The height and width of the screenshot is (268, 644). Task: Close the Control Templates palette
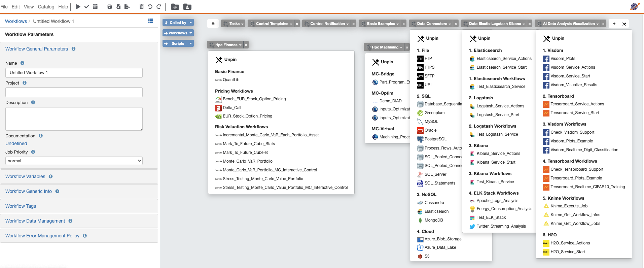click(297, 24)
